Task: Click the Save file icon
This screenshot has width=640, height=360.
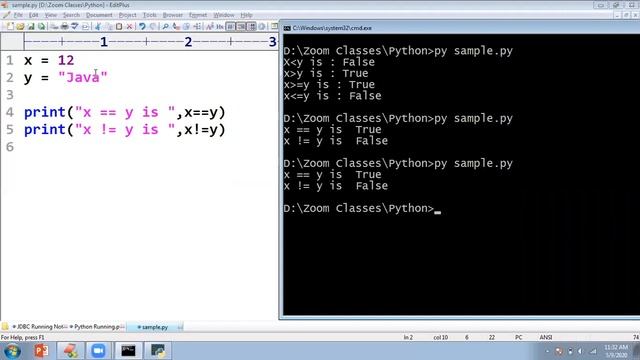Action: click(x=31, y=27)
